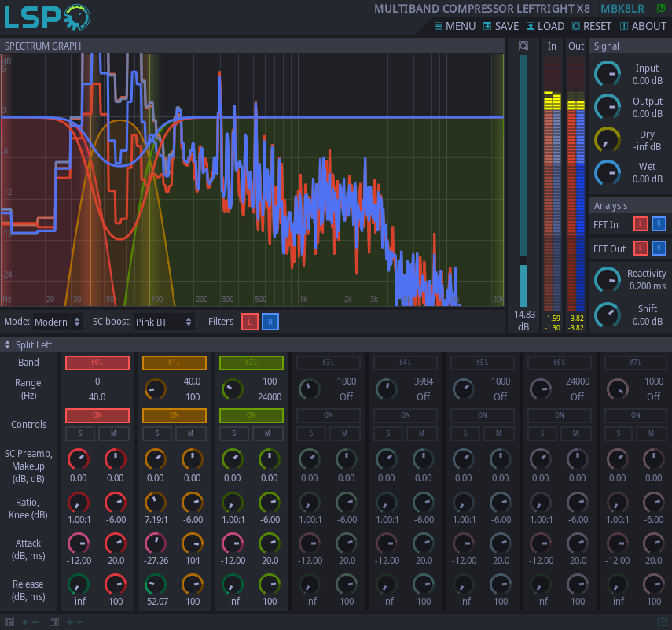Open the help icon in the bottom bar

pos(662,622)
